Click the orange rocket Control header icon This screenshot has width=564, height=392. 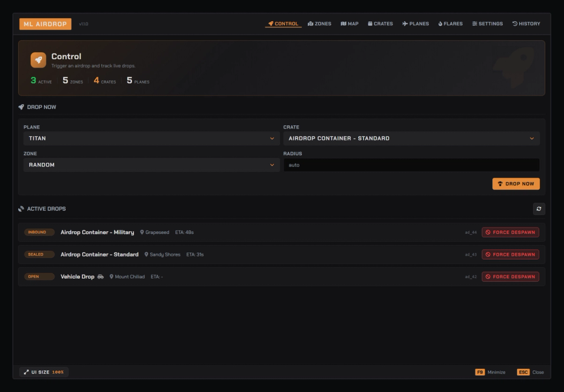(39, 60)
